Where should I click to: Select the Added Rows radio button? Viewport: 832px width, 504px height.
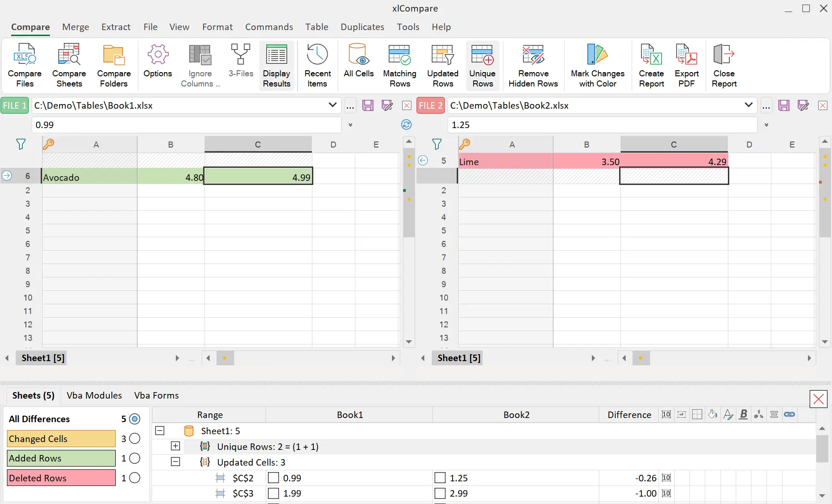[135, 458]
